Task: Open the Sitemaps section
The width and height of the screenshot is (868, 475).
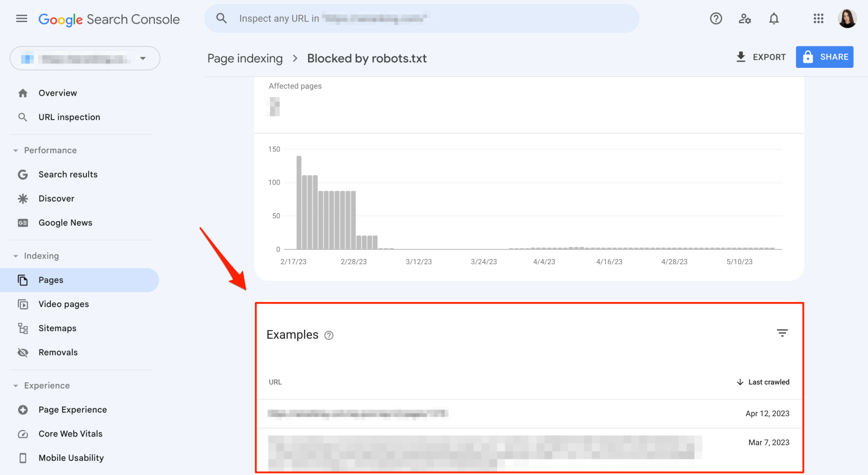Action: pos(57,328)
